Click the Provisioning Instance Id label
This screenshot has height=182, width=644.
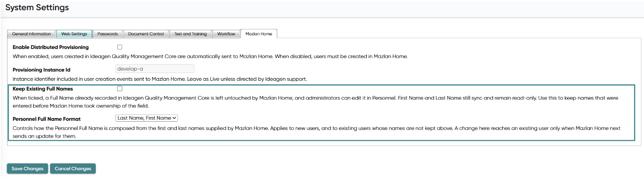(41, 70)
